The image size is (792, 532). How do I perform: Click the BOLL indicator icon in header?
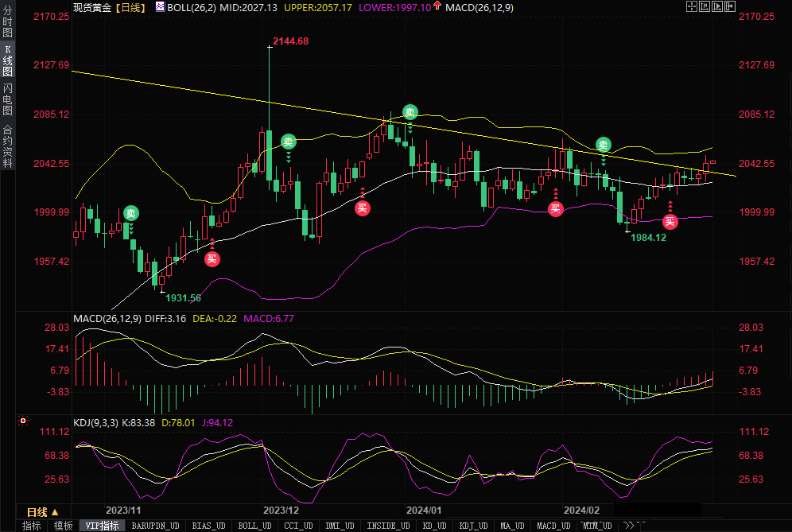point(160,7)
